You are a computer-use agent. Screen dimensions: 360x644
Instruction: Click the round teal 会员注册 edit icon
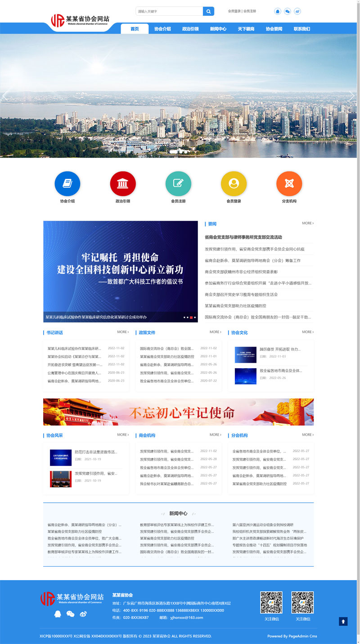click(x=178, y=184)
